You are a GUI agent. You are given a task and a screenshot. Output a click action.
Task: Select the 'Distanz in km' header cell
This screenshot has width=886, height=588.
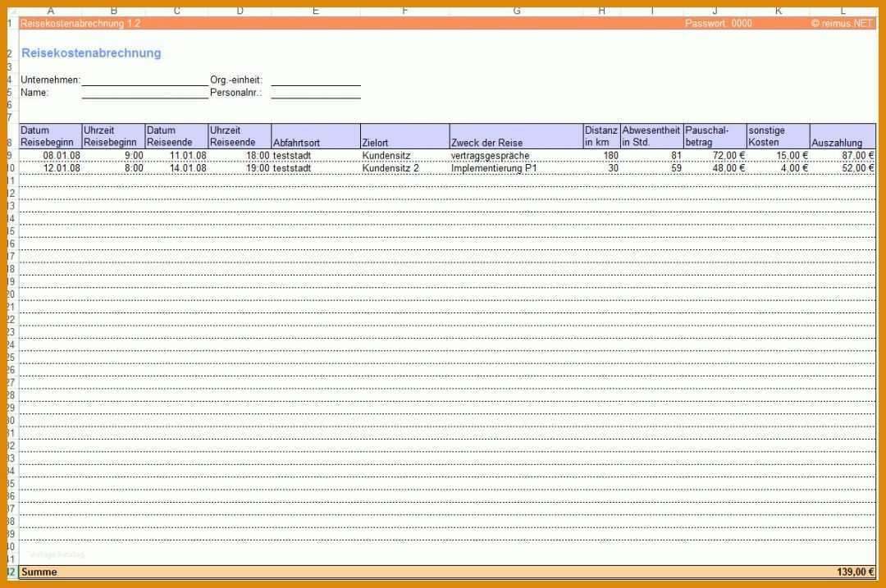[602, 136]
